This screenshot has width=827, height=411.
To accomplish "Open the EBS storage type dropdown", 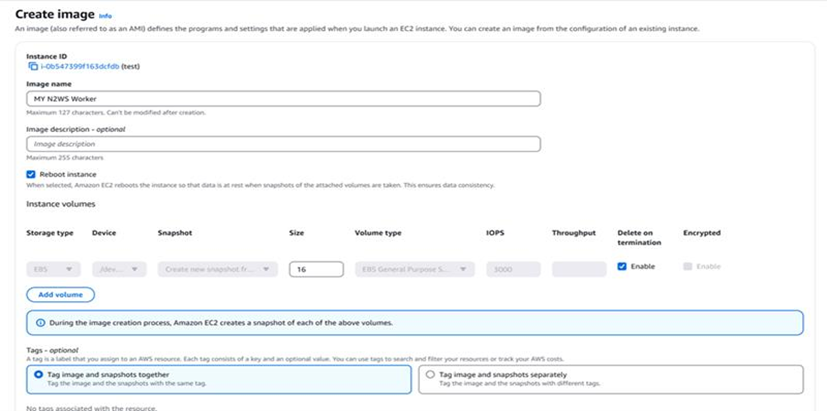I will 53,269.
